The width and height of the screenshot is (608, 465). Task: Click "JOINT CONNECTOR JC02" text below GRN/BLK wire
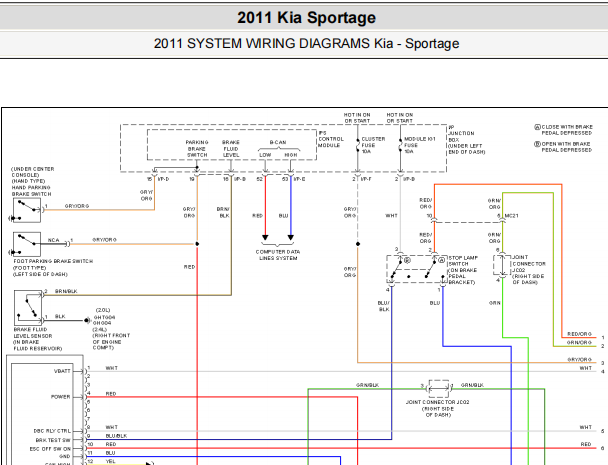pos(438,402)
